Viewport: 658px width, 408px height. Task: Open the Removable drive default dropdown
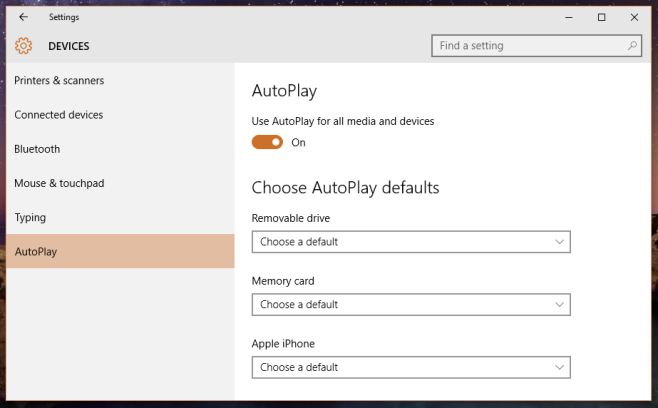click(x=410, y=242)
